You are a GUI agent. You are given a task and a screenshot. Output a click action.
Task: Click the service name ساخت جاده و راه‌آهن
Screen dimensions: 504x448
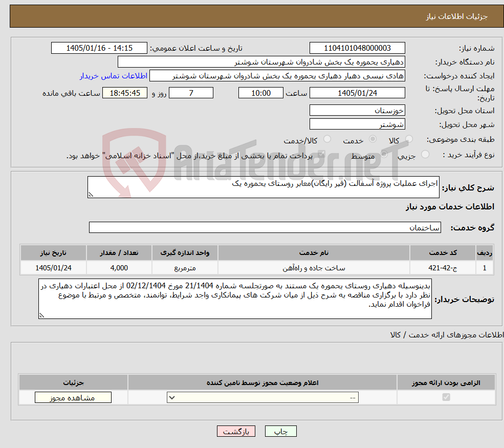click(x=314, y=268)
